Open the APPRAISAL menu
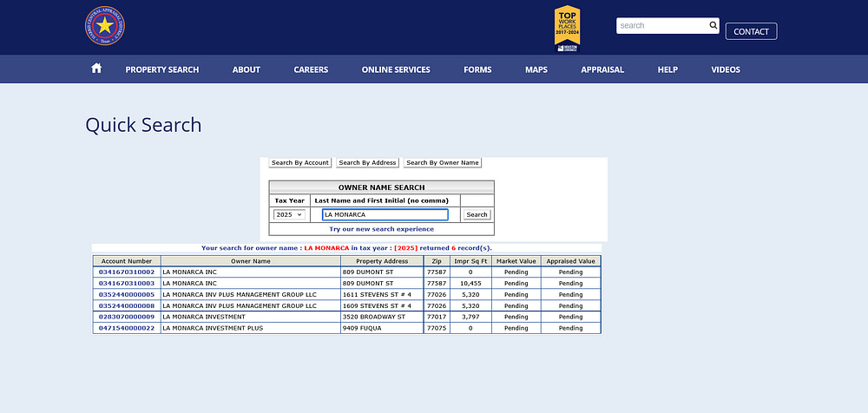 point(602,69)
